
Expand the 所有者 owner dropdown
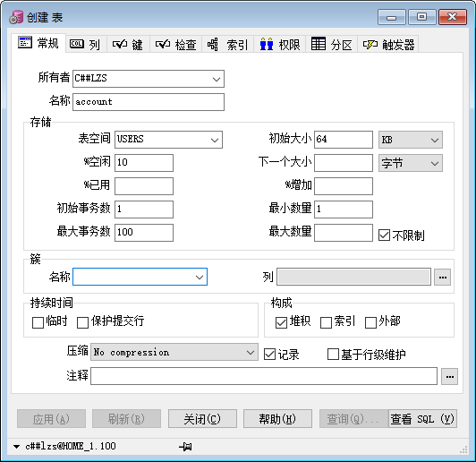pyautogui.click(x=217, y=79)
